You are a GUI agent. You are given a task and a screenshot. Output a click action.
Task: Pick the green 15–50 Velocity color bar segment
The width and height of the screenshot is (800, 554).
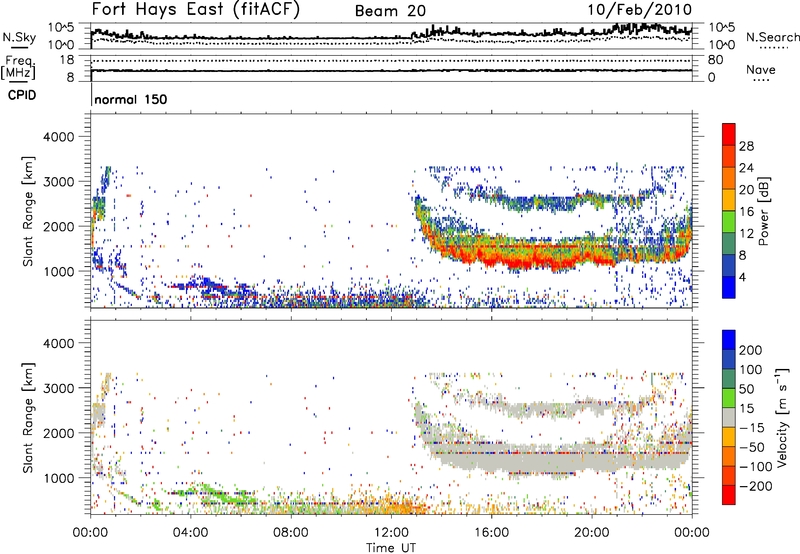(729, 398)
